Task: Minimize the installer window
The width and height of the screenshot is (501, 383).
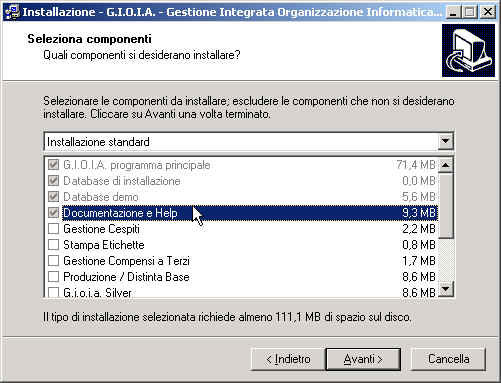Action: (x=453, y=12)
